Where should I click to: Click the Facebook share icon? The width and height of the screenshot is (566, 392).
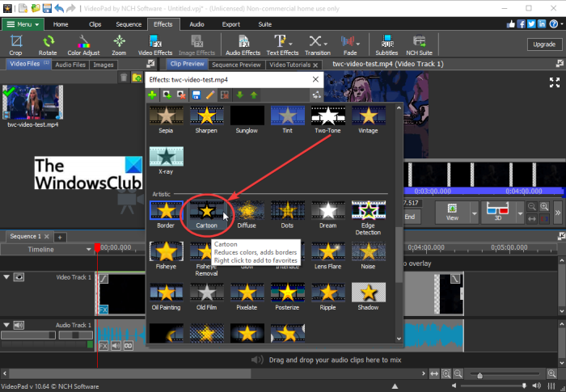[521, 23]
